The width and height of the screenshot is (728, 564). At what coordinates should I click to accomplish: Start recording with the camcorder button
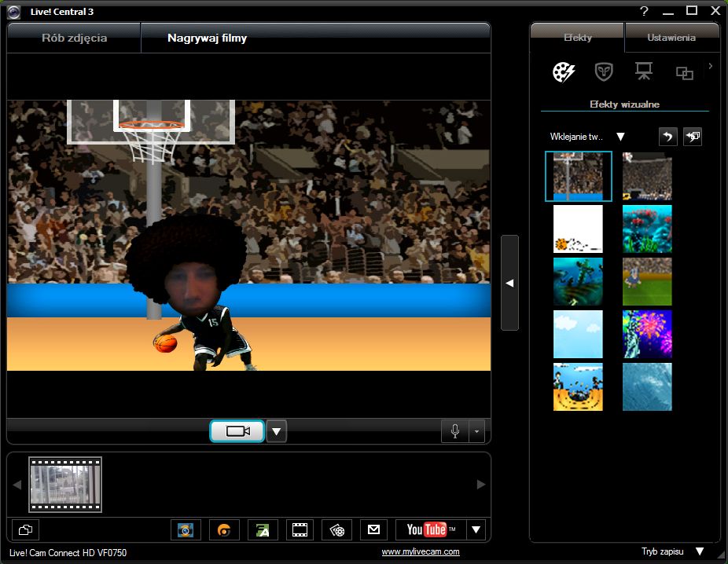click(237, 431)
